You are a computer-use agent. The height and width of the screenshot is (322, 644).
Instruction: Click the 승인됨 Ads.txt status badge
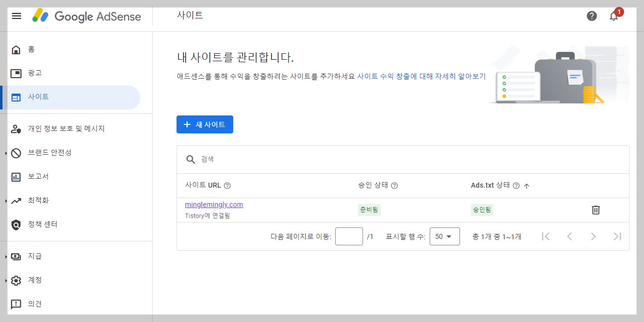(482, 210)
